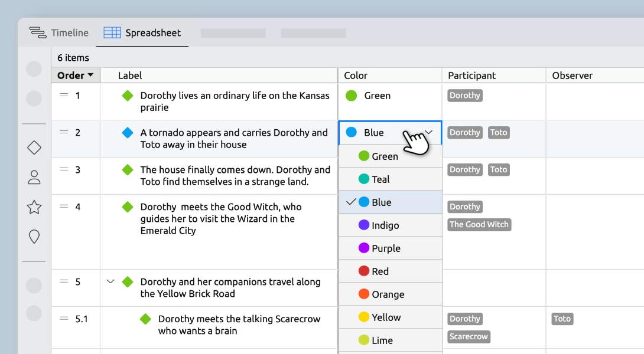Click the green diamond of row 1

coord(128,96)
